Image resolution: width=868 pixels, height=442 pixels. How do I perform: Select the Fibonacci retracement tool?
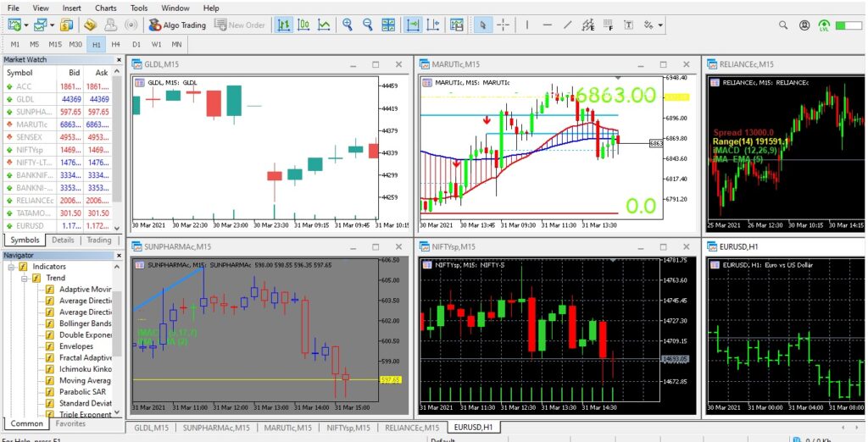click(x=608, y=25)
